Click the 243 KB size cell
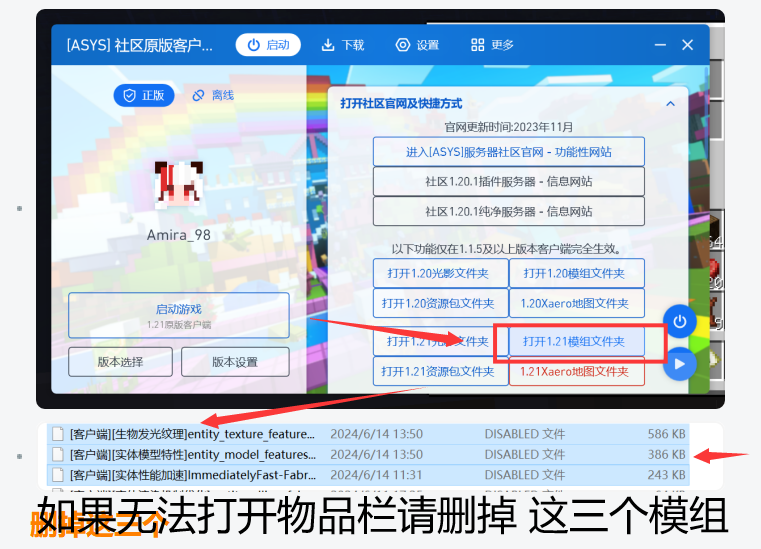761x549 pixels. 666,475
